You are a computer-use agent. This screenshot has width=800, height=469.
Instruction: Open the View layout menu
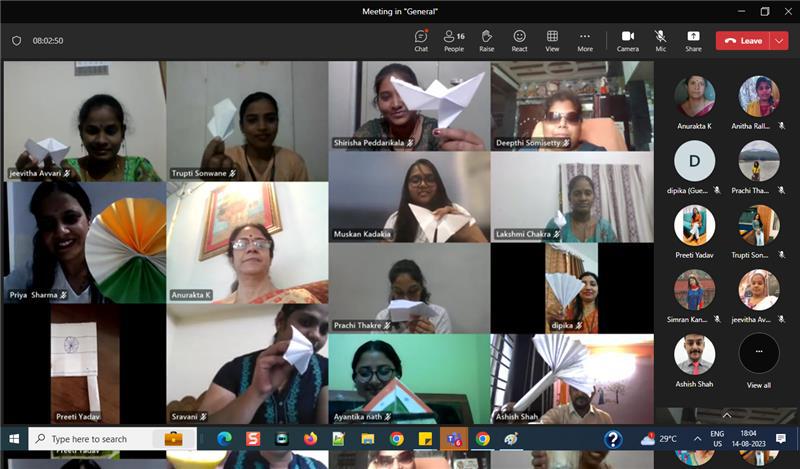click(x=552, y=40)
